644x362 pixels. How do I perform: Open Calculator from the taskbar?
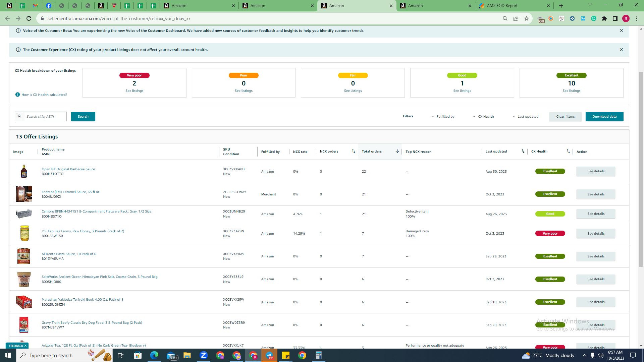(x=319, y=355)
